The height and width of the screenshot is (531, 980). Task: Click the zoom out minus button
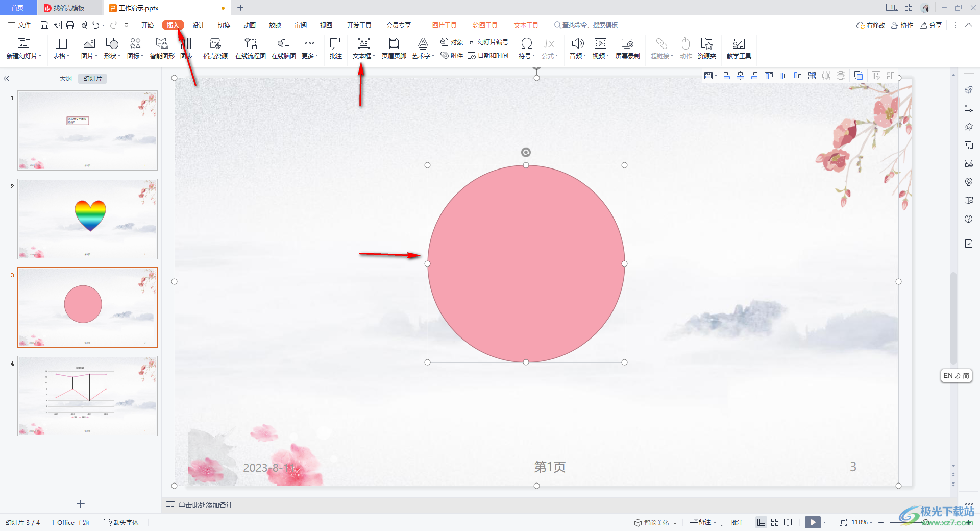pos(881,522)
